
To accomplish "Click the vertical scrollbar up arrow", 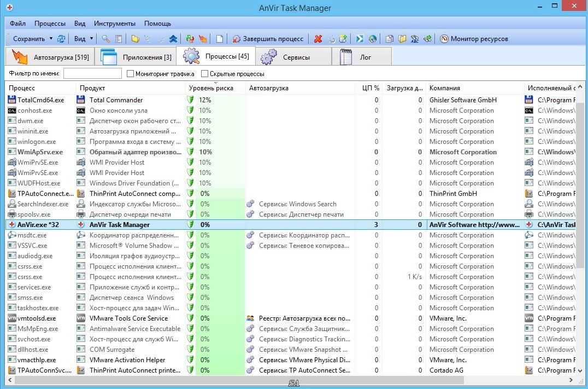I will 580,87.
